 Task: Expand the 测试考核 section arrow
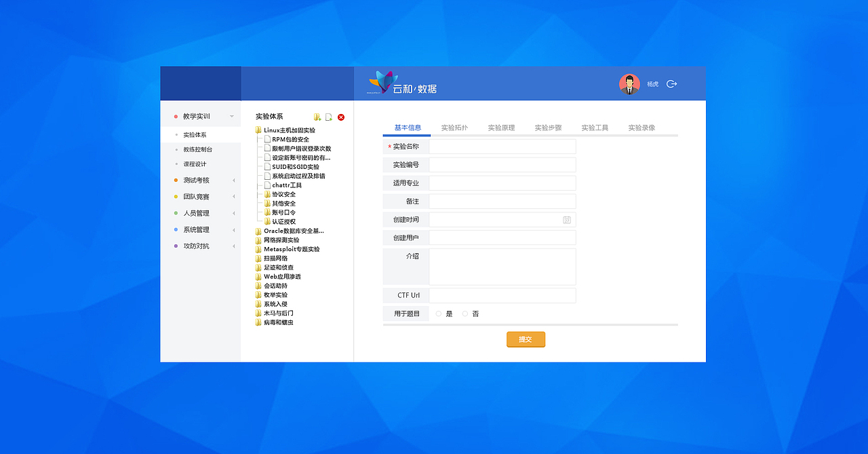click(233, 180)
